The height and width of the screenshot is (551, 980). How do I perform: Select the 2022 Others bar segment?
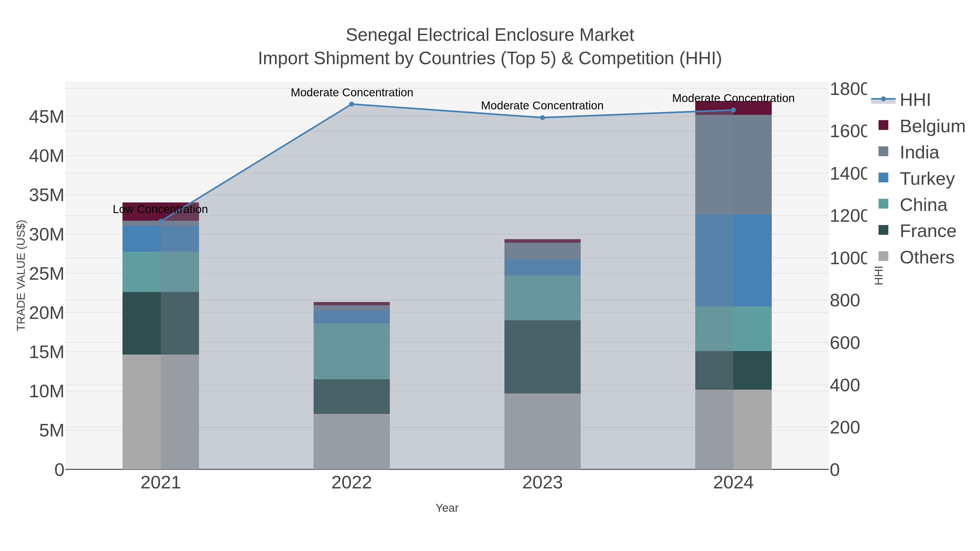coord(351,442)
